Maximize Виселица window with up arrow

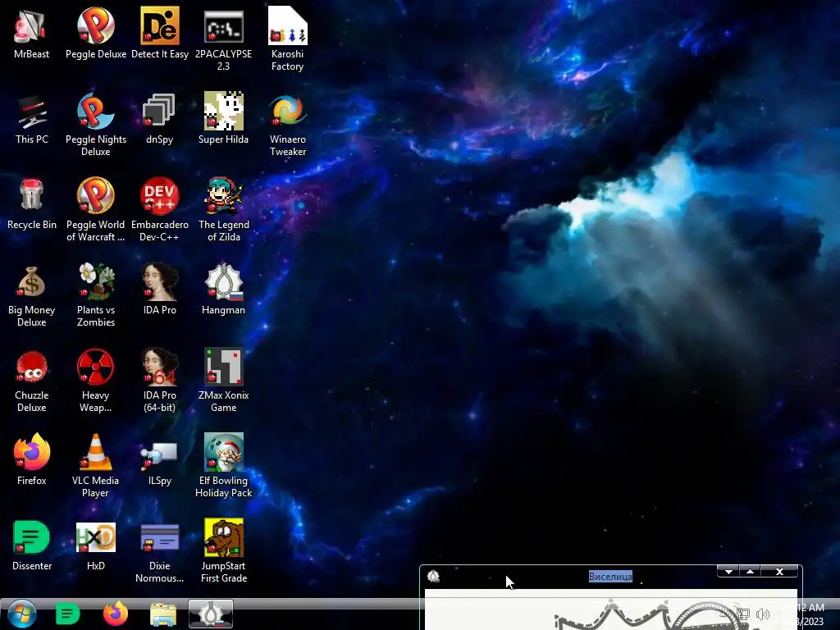click(x=750, y=572)
